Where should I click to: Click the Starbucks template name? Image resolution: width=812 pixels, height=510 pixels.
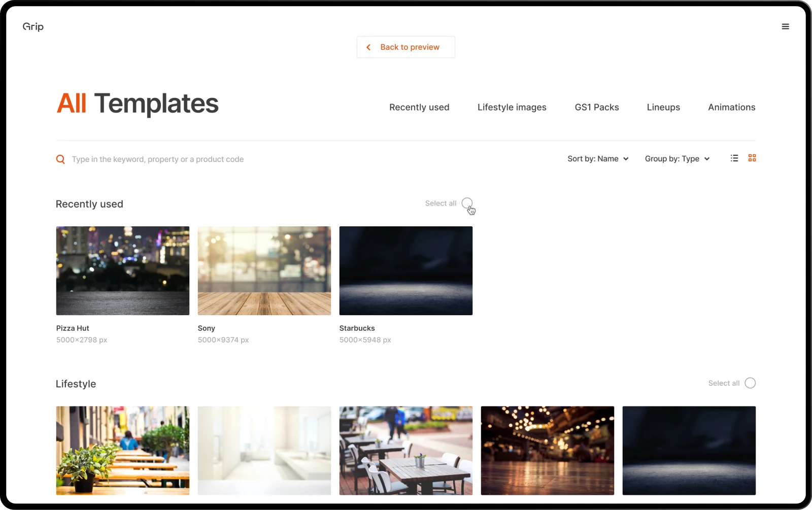357,328
